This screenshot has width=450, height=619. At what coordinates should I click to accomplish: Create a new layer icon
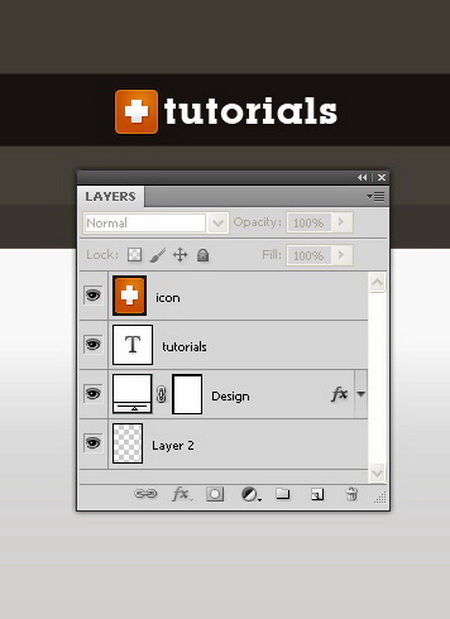pos(317,494)
